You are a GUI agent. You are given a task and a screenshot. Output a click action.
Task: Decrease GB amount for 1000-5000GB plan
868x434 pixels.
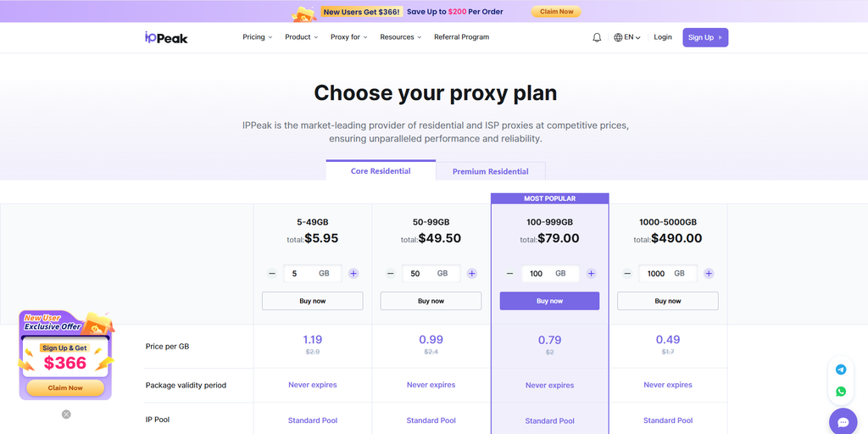[627, 274]
